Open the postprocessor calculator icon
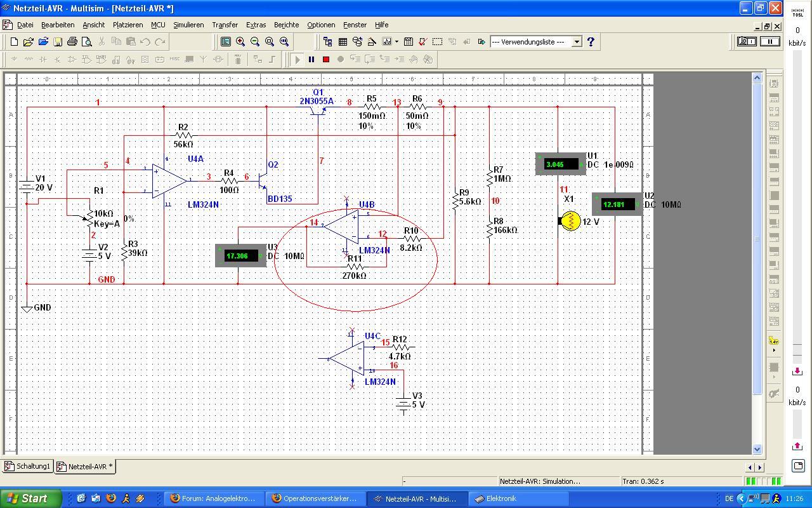Viewport: 812px width, 508px height. (409, 42)
